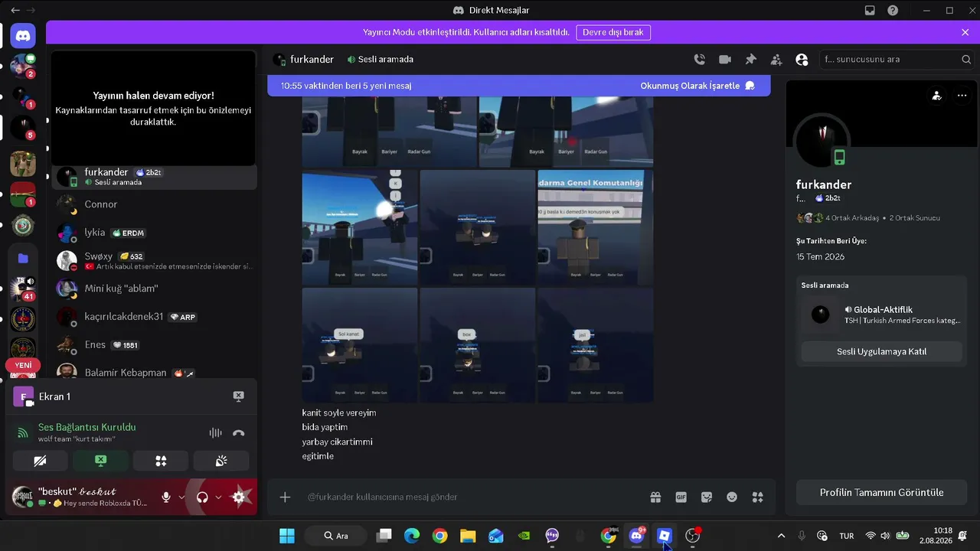The width and height of the screenshot is (980, 551).
Task: Open the Genel Komutanlığı screenshot thumbnail
Action: [x=595, y=227]
